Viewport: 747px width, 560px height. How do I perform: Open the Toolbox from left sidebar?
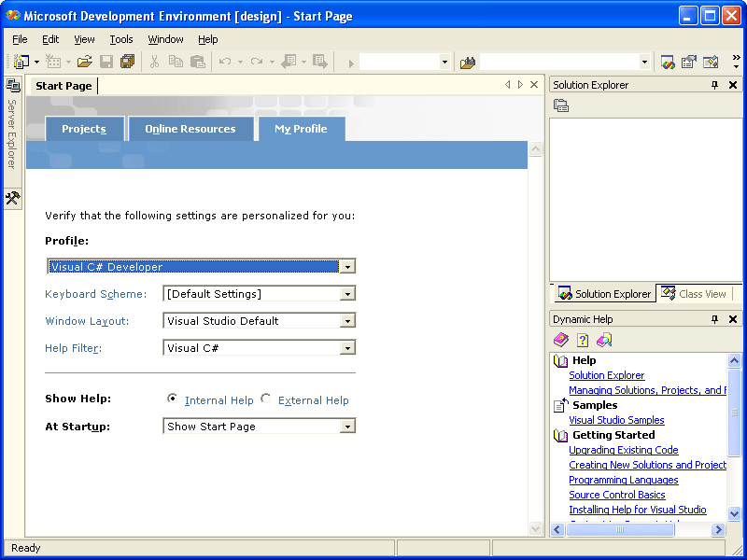pos(12,198)
